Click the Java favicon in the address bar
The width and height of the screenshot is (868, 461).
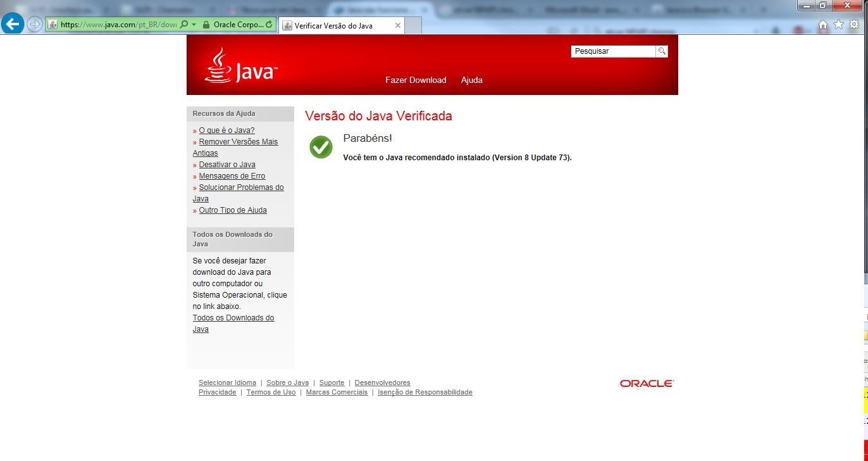(x=53, y=25)
